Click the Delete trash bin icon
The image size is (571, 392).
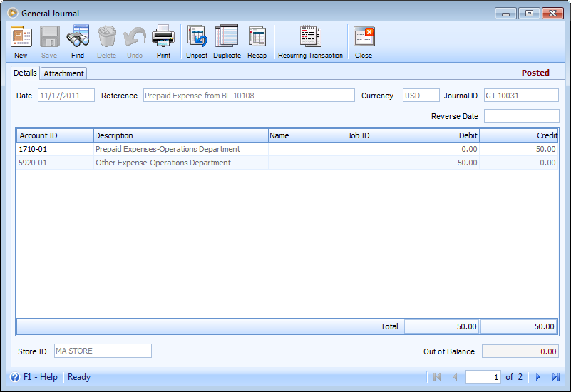click(x=107, y=37)
